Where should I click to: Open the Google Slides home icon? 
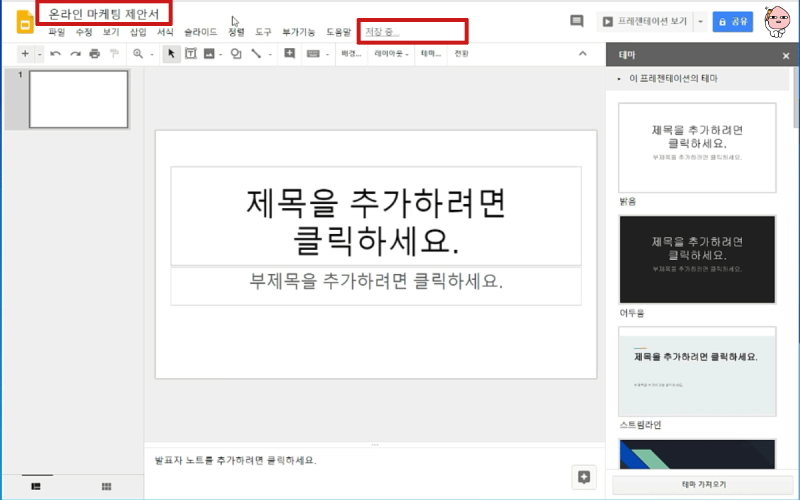tap(25, 22)
